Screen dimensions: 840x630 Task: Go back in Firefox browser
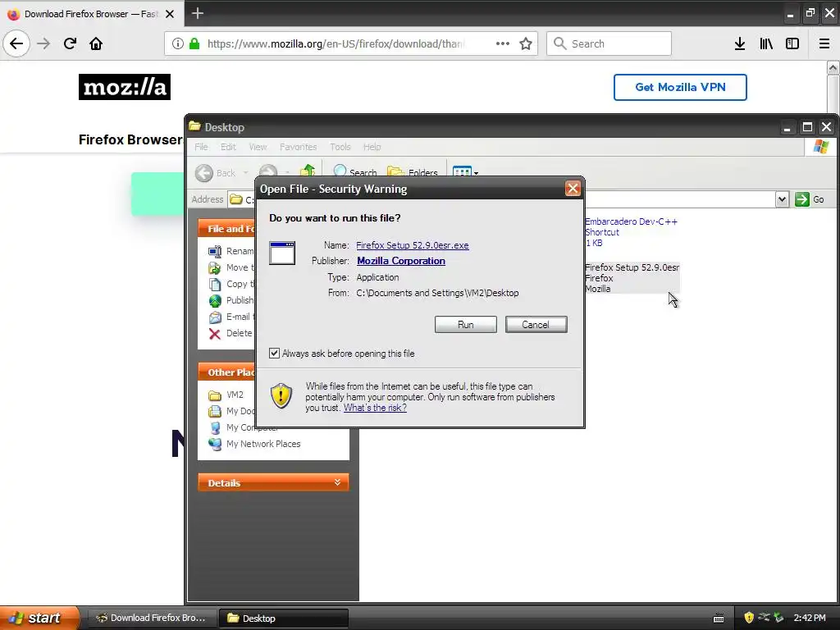16,43
